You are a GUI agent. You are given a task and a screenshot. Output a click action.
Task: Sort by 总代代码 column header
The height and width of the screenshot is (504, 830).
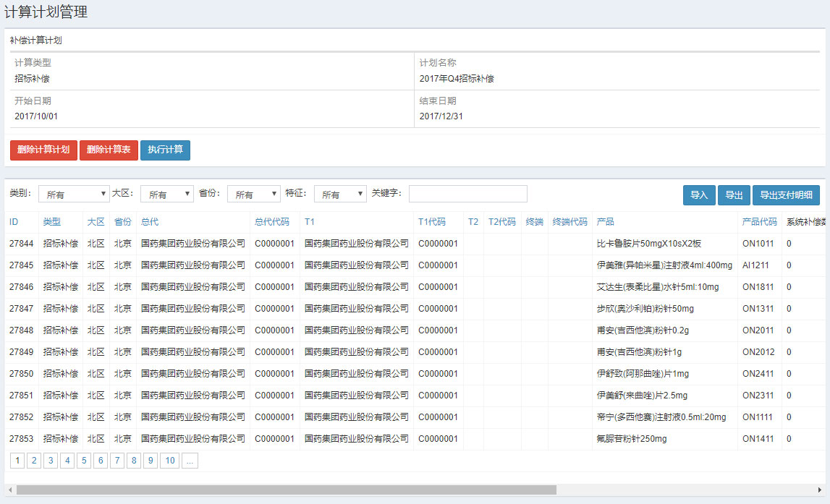click(272, 222)
